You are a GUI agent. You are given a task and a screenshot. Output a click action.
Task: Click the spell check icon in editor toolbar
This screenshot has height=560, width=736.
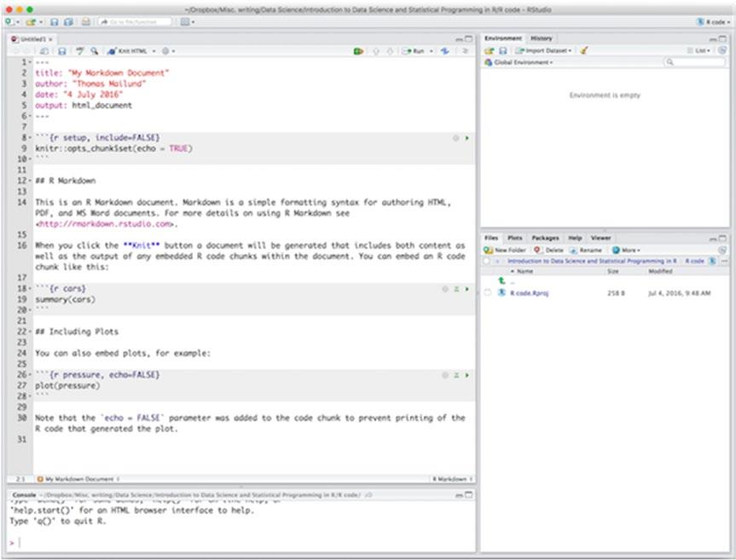point(80,51)
